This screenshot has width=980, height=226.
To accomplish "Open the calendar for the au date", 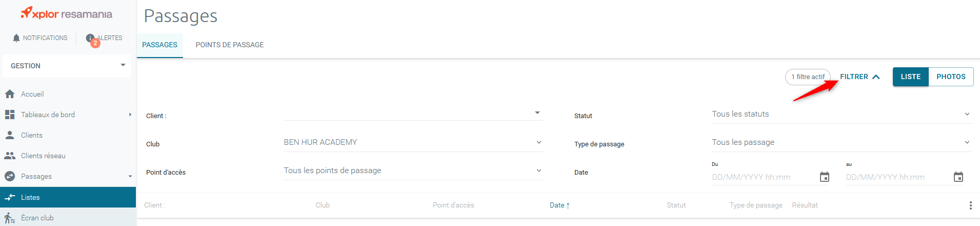I will pyautogui.click(x=958, y=177).
